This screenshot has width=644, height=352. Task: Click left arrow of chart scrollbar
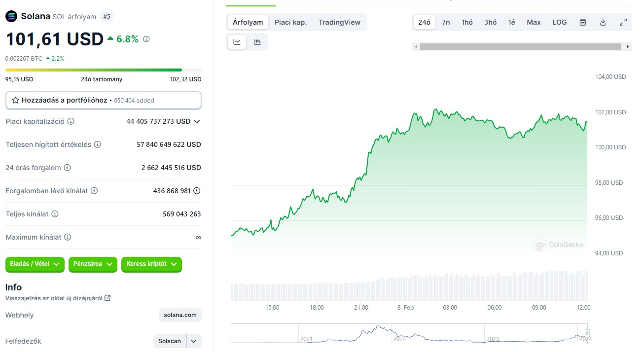click(x=416, y=47)
